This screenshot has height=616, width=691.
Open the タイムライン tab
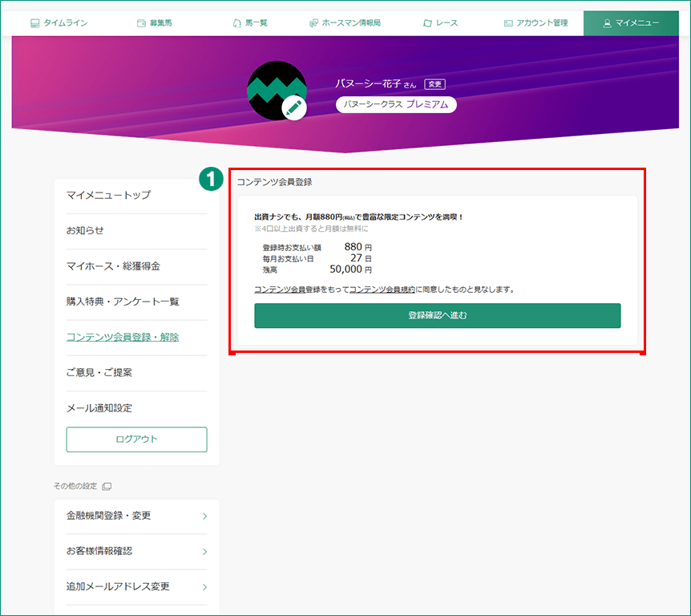coord(59,23)
